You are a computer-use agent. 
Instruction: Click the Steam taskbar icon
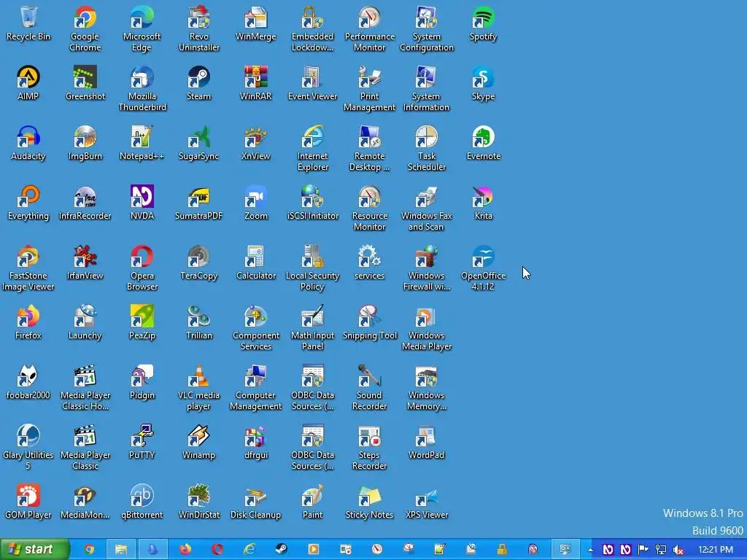coord(281,550)
